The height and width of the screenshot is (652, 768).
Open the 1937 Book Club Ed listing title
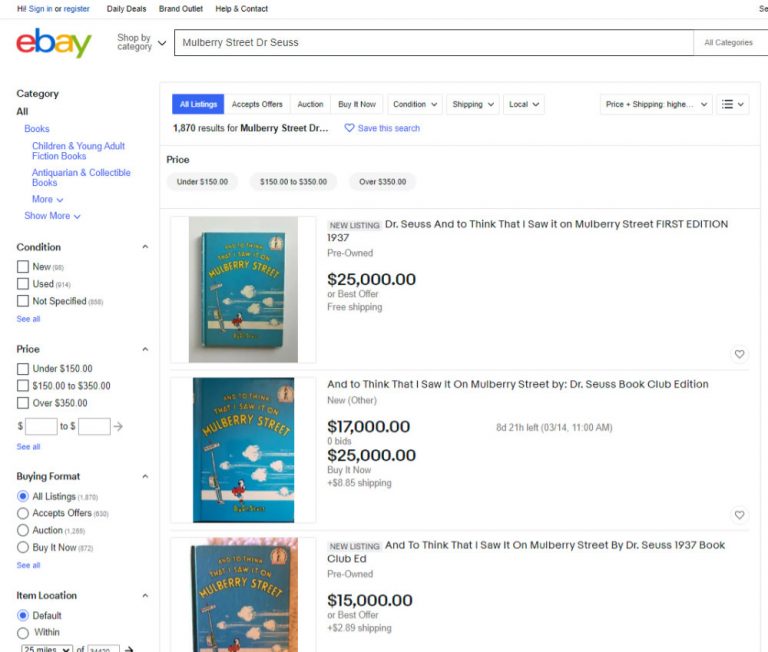526,552
